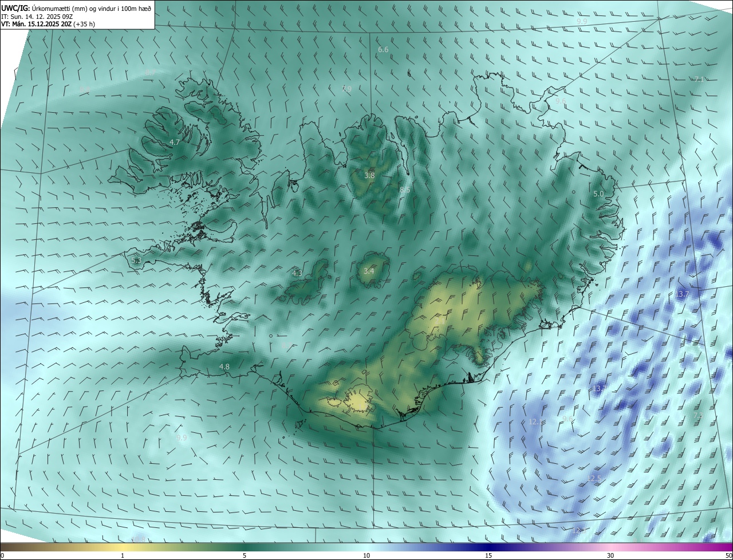This screenshot has width=733, height=560.
Task: Click the 12.5 value label
Action: click(595, 478)
